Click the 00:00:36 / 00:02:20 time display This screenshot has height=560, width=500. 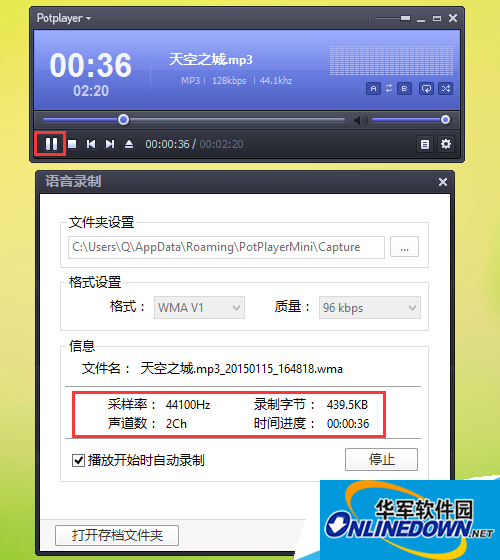point(194,144)
